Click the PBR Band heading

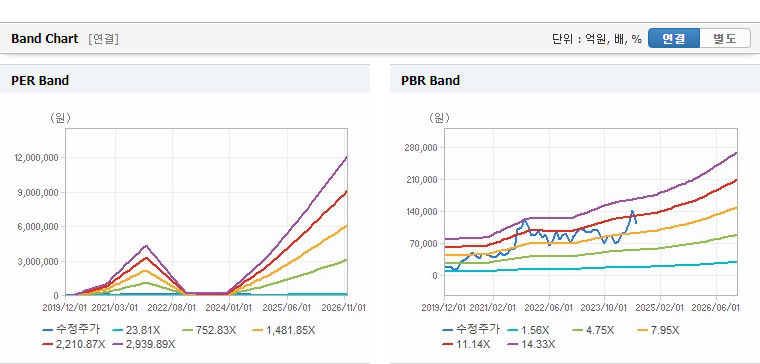coord(430,80)
